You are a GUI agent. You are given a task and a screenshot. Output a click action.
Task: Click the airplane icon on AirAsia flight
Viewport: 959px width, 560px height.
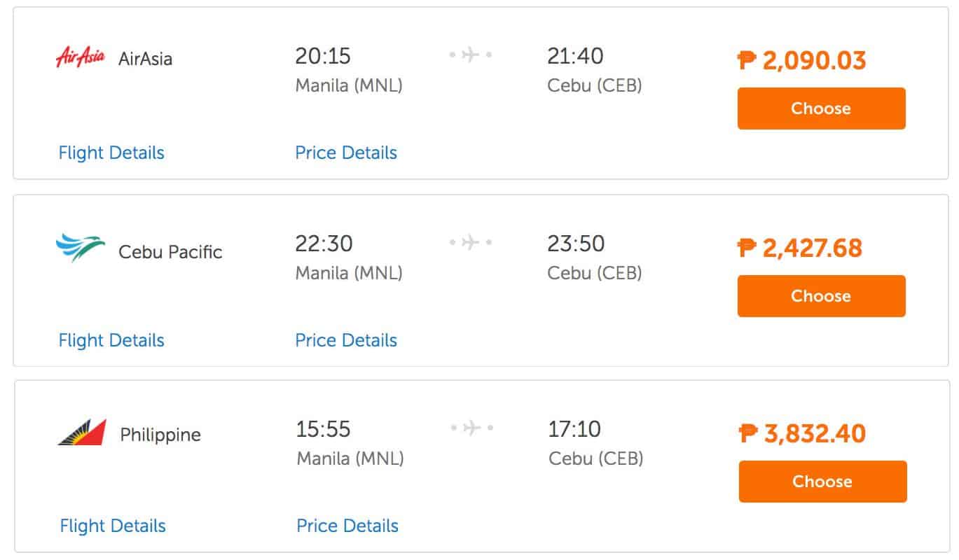coord(470,55)
